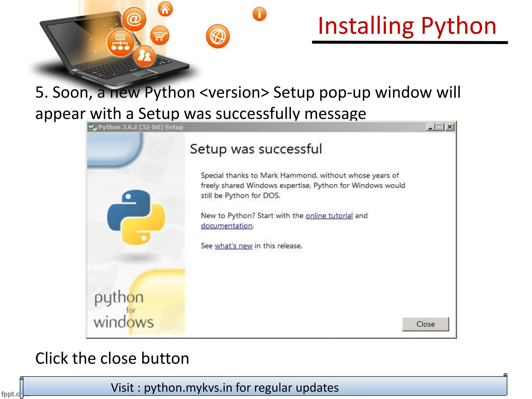
Task: Maximize the Python 3.6.2 Setup window
Action: click(x=440, y=127)
